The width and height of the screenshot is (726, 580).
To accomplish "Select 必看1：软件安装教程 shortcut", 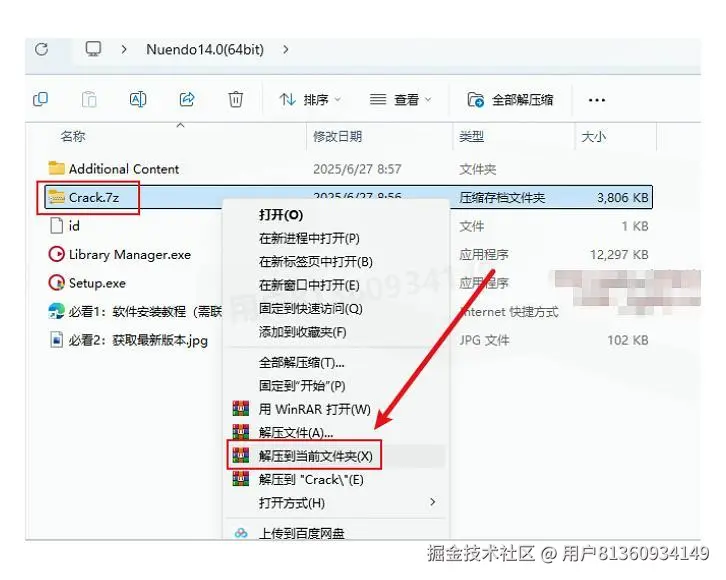I will pyautogui.click(x=145, y=312).
